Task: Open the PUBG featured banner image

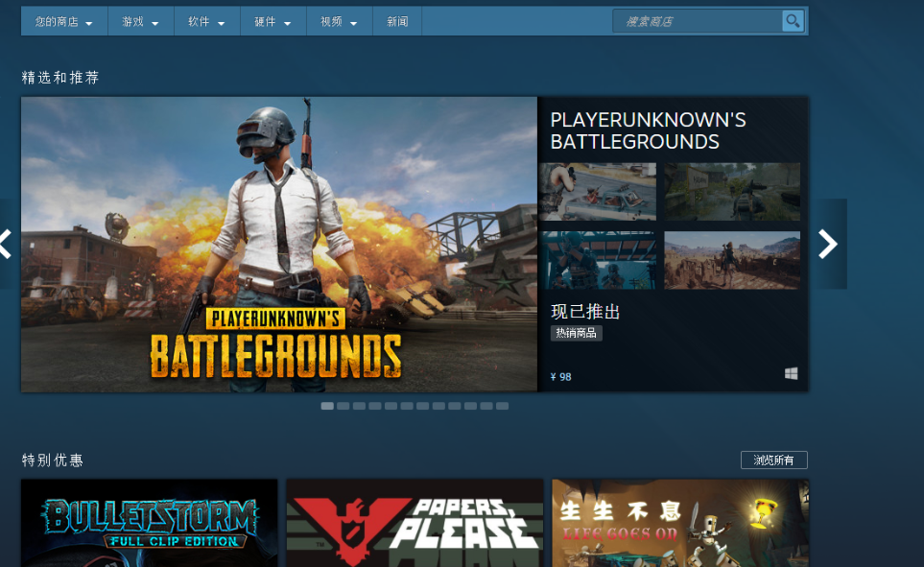Action: (x=278, y=244)
